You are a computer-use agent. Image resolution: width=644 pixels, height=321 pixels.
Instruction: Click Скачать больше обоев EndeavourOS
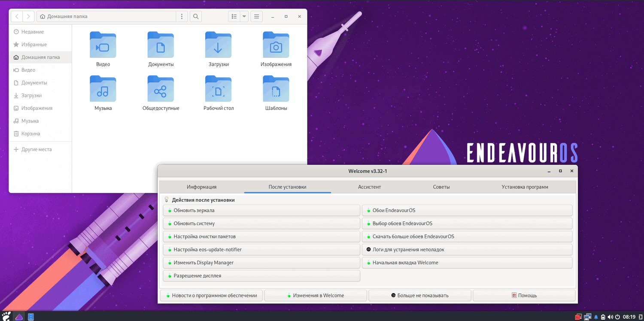point(467,236)
